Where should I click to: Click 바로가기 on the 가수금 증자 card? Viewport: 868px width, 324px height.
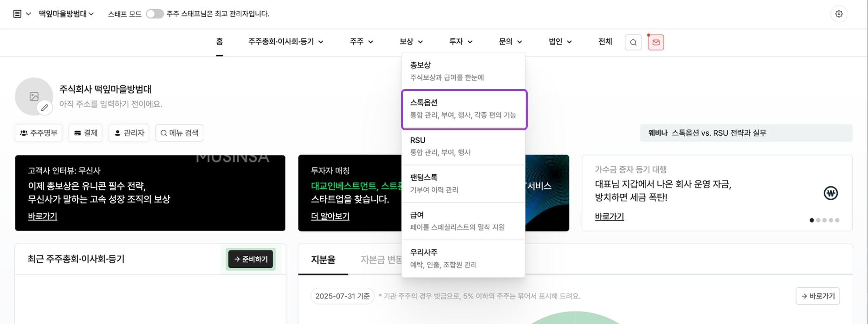(609, 216)
